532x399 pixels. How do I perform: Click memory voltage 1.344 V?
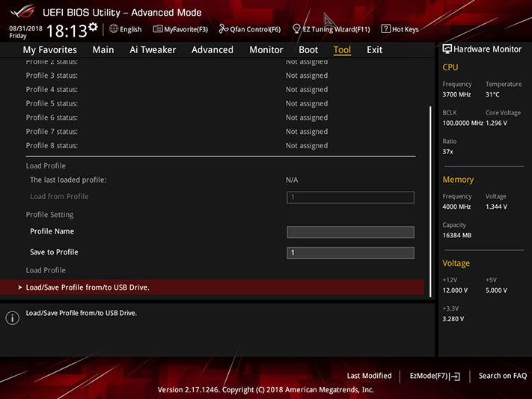coord(496,207)
